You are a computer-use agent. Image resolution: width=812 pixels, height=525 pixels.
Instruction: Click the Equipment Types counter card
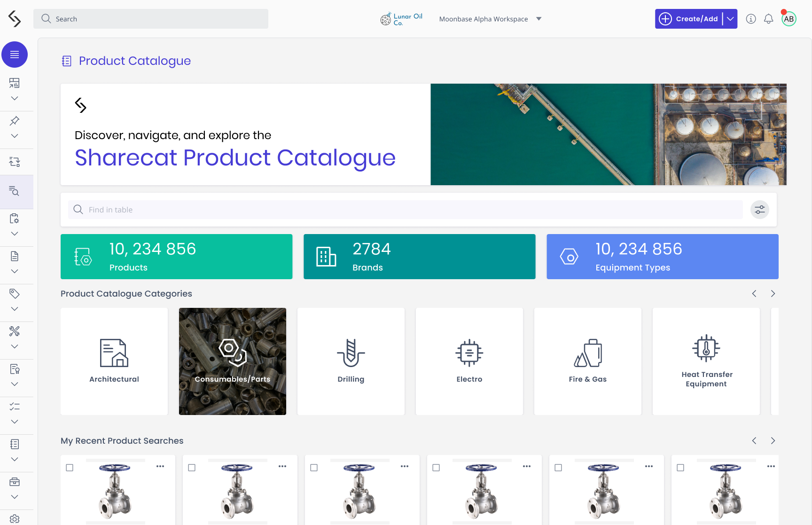click(663, 257)
